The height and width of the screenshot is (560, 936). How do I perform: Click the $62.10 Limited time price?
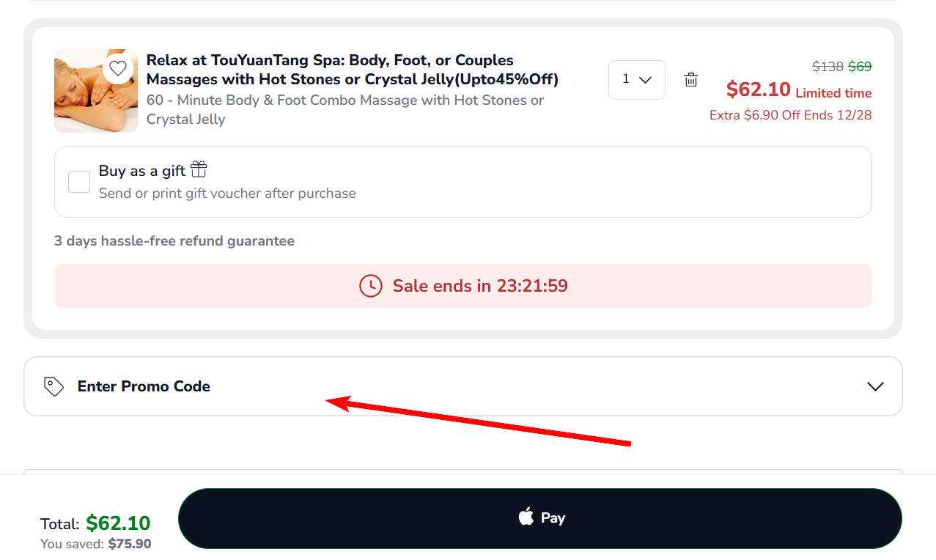759,89
